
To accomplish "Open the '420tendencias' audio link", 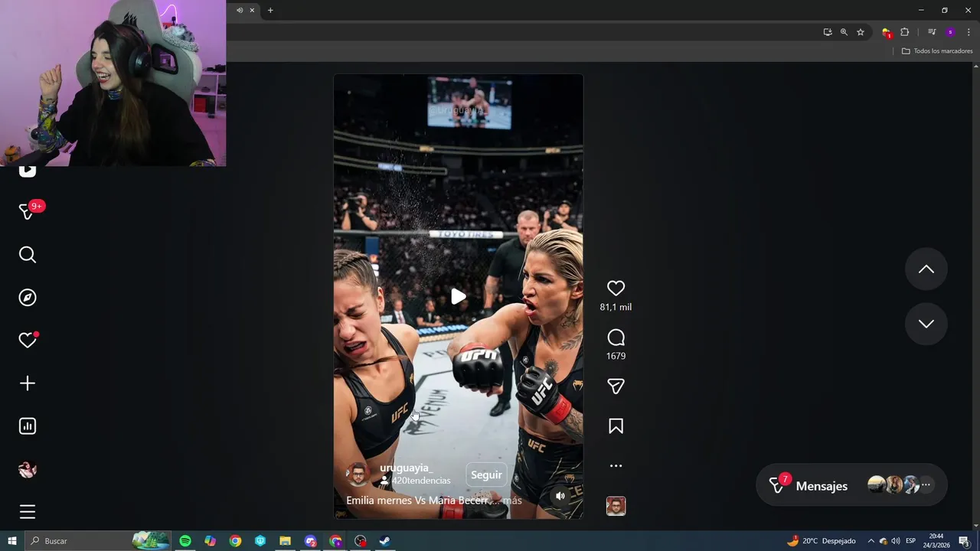I will (x=421, y=481).
